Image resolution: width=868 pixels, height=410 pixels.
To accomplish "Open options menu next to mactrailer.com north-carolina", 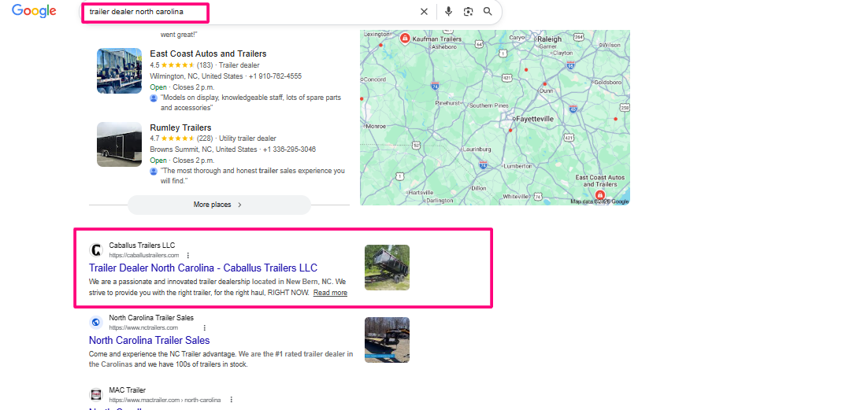I will click(232, 400).
